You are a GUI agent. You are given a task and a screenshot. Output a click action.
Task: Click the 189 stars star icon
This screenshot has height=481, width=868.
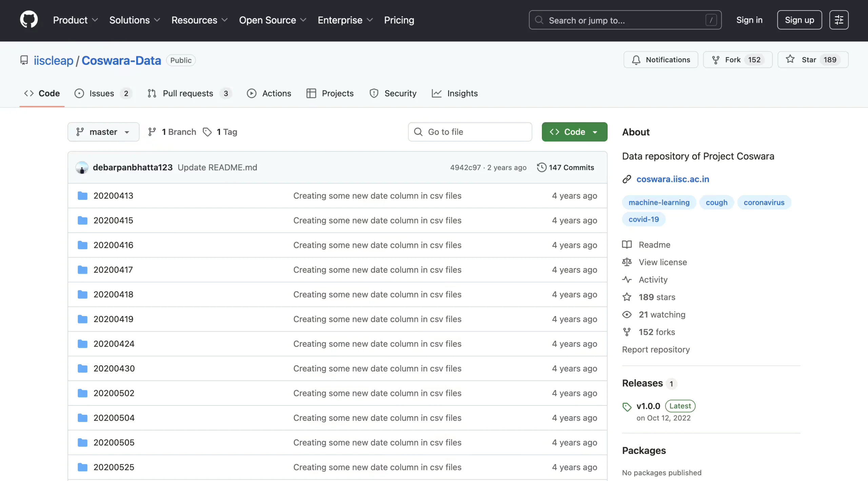627,297
